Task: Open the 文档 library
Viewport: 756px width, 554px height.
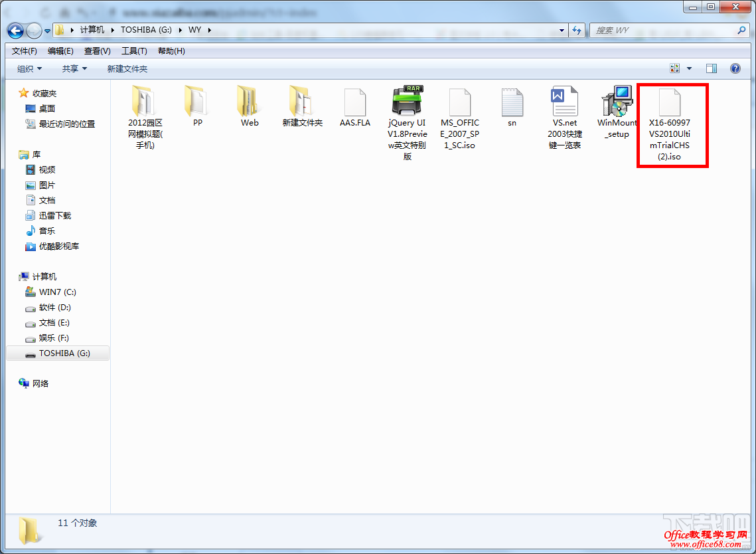Action: 40,200
